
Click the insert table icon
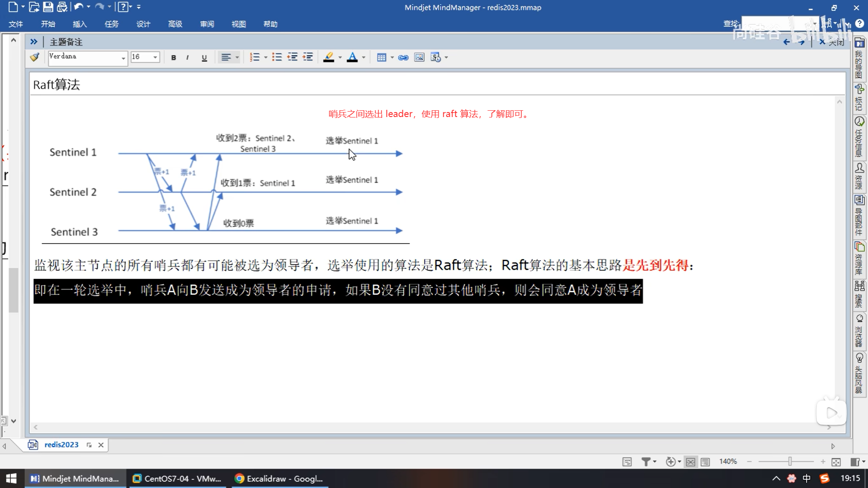[382, 57]
